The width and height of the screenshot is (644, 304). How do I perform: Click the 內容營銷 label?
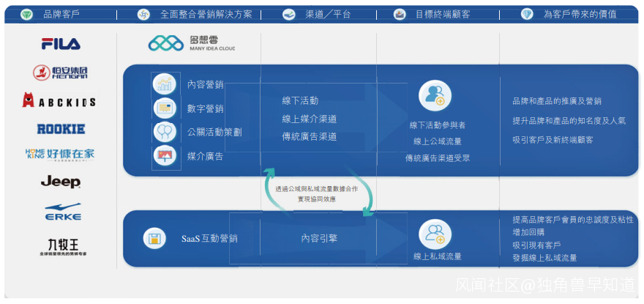pos(206,85)
